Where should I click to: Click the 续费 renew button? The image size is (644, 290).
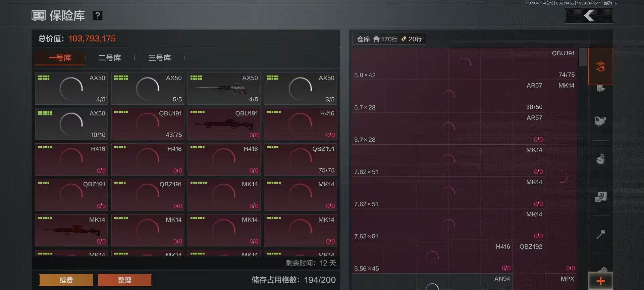pos(66,280)
